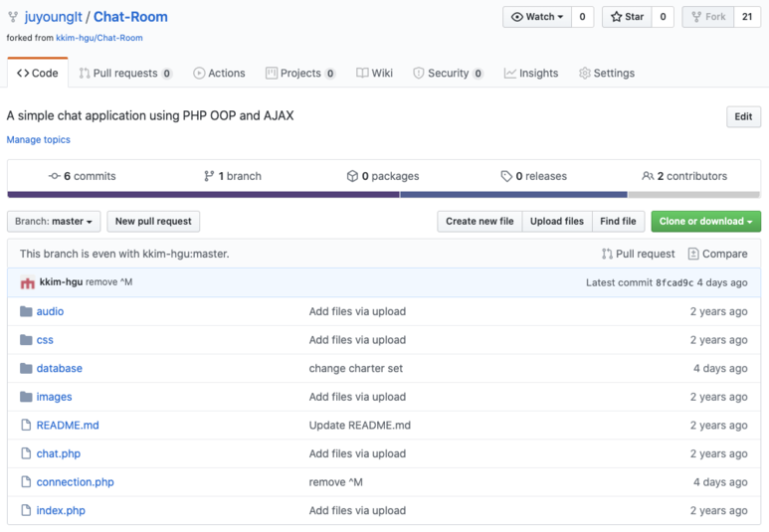Open kkim-hgu author link

coord(61,282)
